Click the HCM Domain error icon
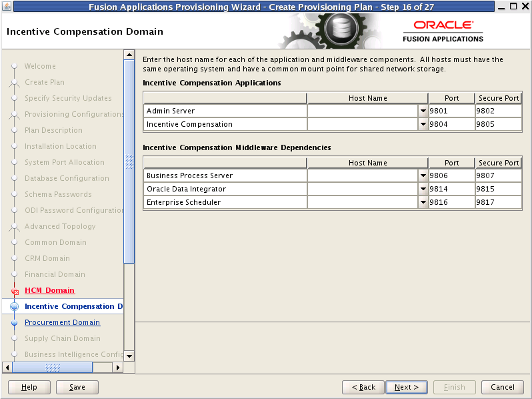532x399 pixels. (15, 291)
